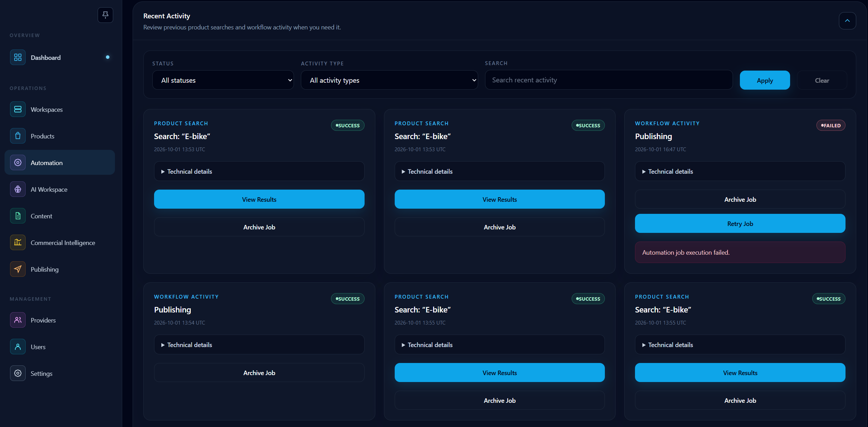Click the Workspaces server icon
Image resolution: width=868 pixels, height=427 pixels.
(x=18, y=109)
